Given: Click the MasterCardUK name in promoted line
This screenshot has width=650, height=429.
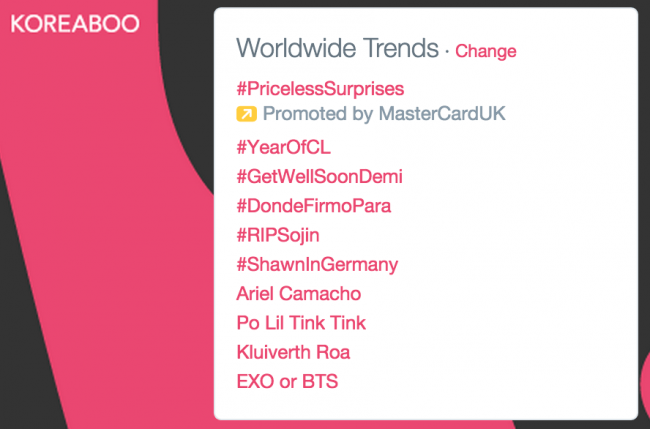Looking at the screenshot, I should click(x=442, y=113).
